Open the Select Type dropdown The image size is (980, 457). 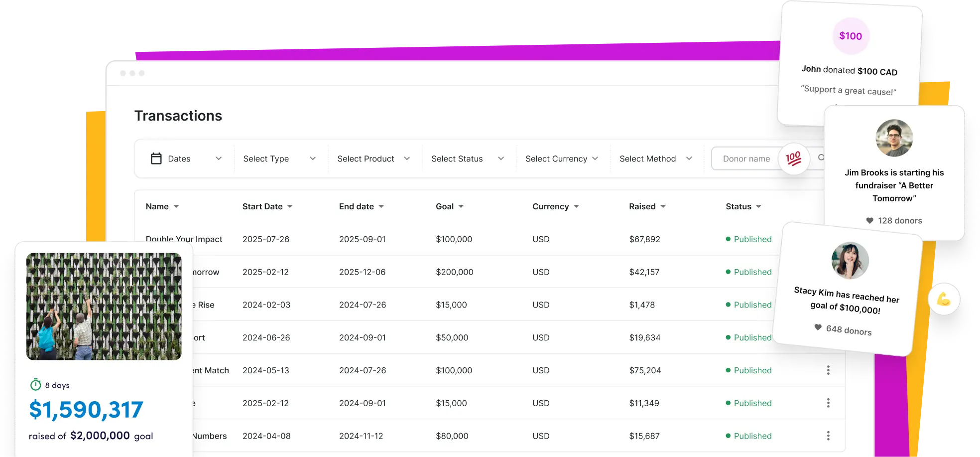[279, 159]
